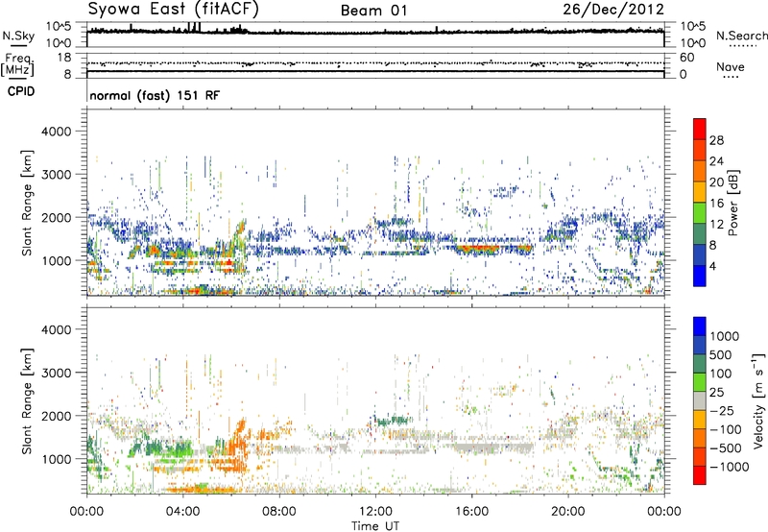Click "4000" on the power panel range axis

coord(57,132)
